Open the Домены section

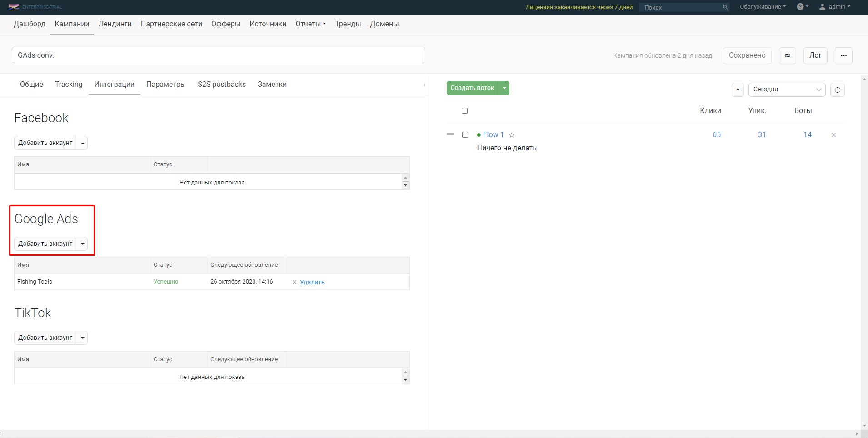point(384,24)
